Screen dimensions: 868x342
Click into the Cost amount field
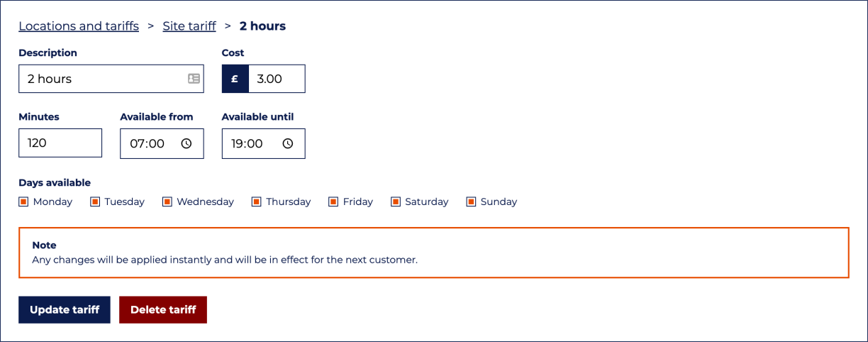(x=276, y=79)
